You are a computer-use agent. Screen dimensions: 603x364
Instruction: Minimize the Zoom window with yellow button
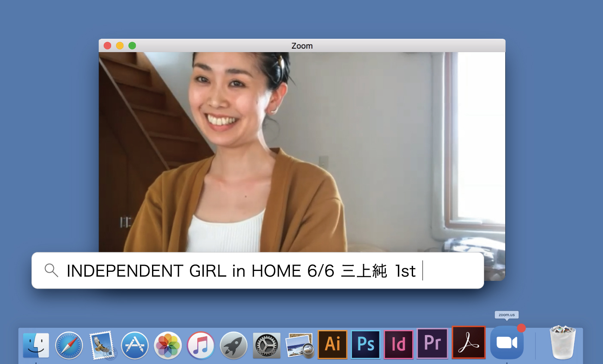coord(120,46)
